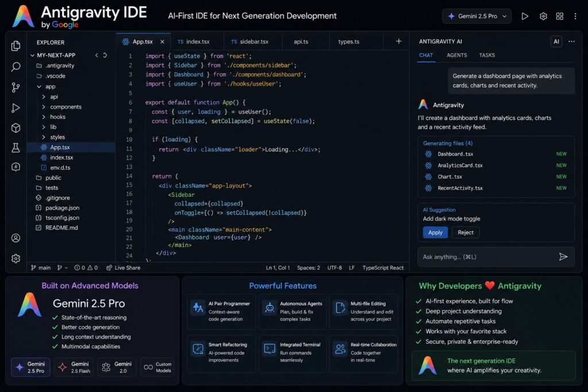588x392 pixels.
Task: Select the CHAT tab
Action: click(x=426, y=55)
